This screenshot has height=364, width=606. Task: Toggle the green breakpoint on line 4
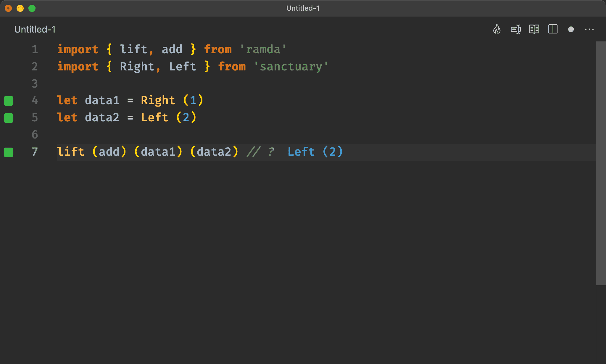point(9,100)
